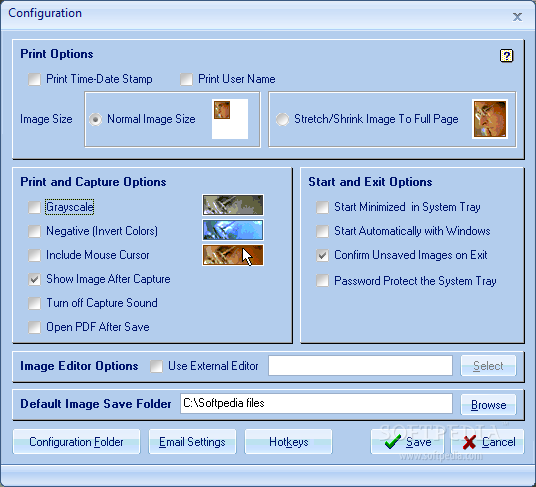The width and height of the screenshot is (536, 487).
Task: Click the Stretch/Shrink full page preview image
Action: [490, 119]
